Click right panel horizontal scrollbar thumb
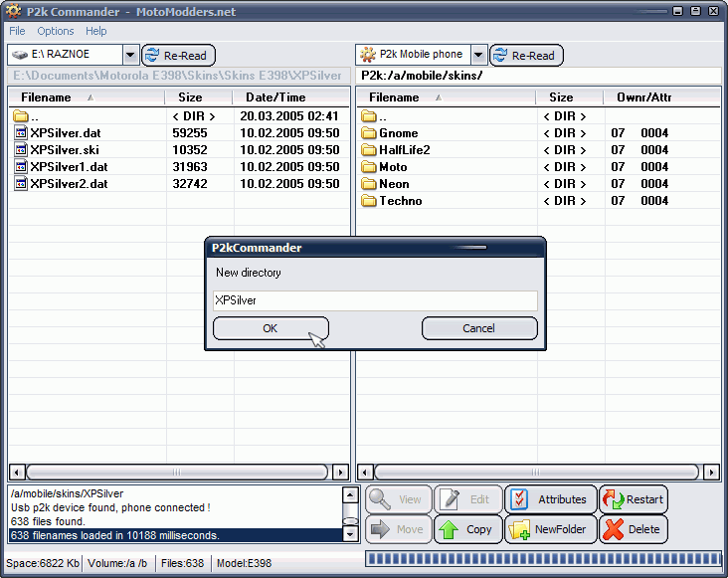Image resolution: width=728 pixels, height=578 pixels. tap(536, 473)
